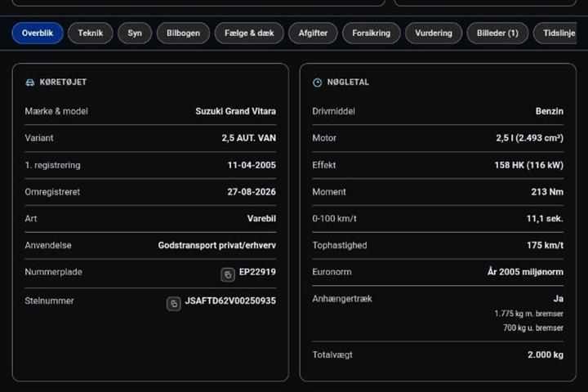
Task: Open the Syn tab
Action: [135, 33]
